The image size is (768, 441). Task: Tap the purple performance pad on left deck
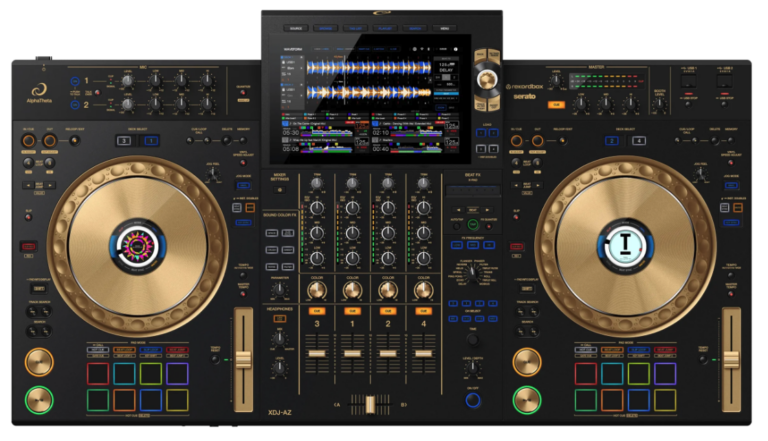click(177, 373)
